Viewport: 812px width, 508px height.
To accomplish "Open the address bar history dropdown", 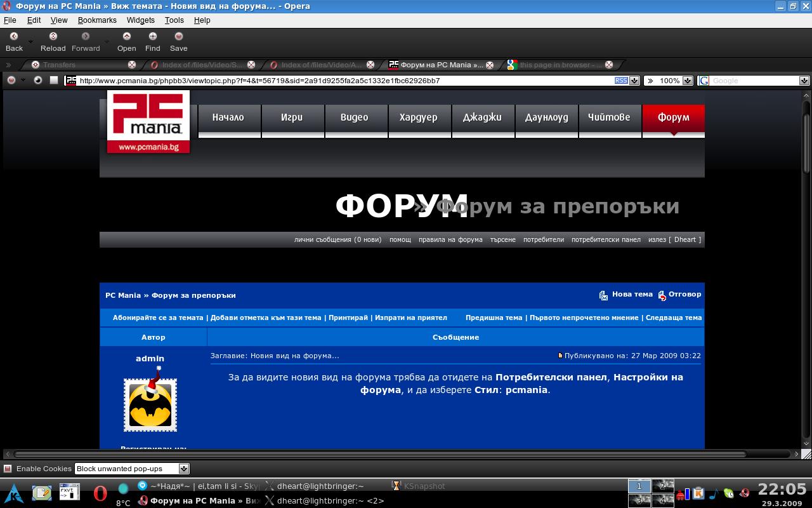I will click(x=634, y=81).
